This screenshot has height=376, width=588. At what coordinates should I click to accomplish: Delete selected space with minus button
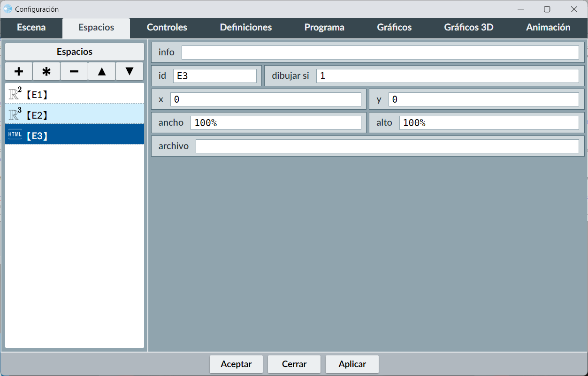coord(74,71)
